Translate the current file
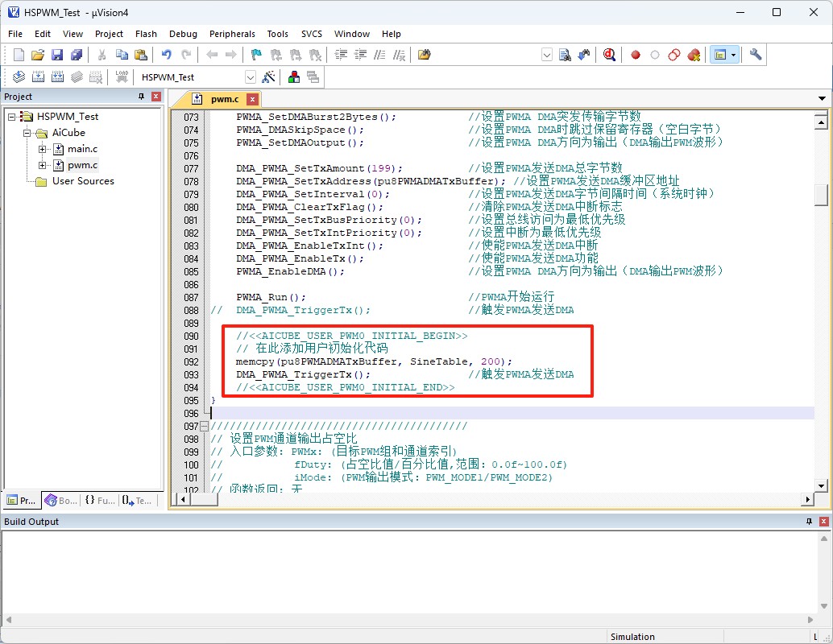This screenshot has height=644, width=833. (x=19, y=77)
